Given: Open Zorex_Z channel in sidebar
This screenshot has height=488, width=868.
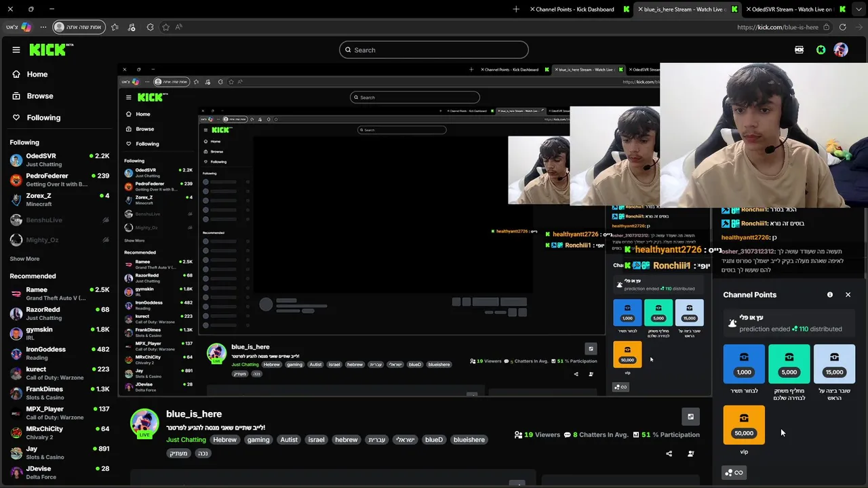Looking at the screenshot, I should click(60, 199).
